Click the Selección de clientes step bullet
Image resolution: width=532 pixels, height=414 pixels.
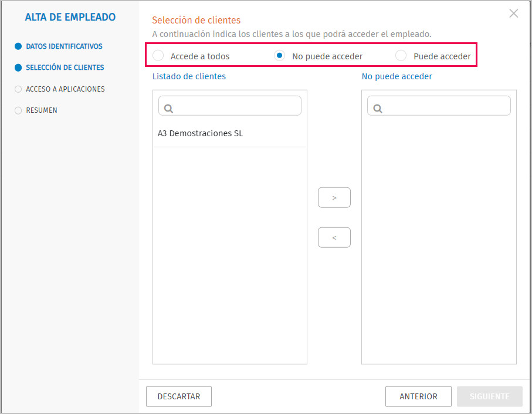[18, 68]
